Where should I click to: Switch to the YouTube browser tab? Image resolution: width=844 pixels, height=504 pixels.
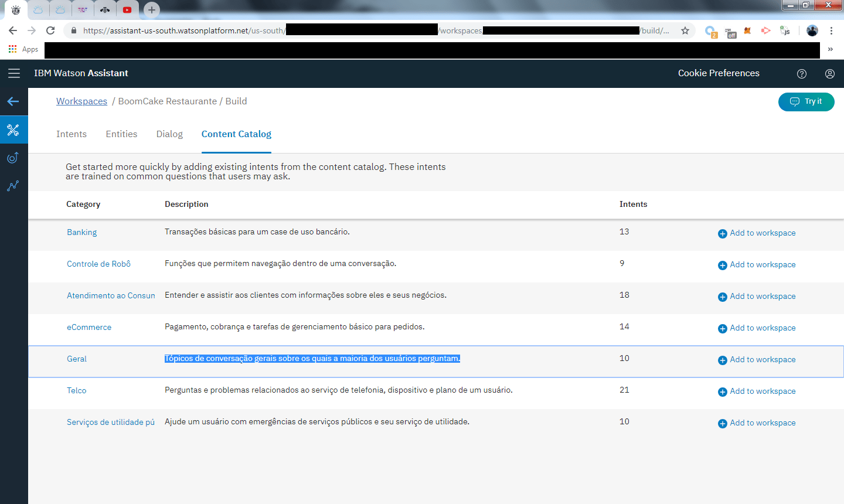click(127, 9)
